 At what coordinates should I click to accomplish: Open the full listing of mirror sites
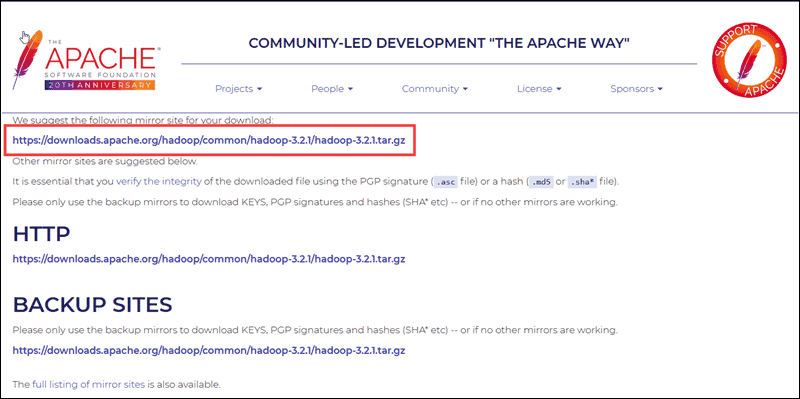tap(88, 384)
